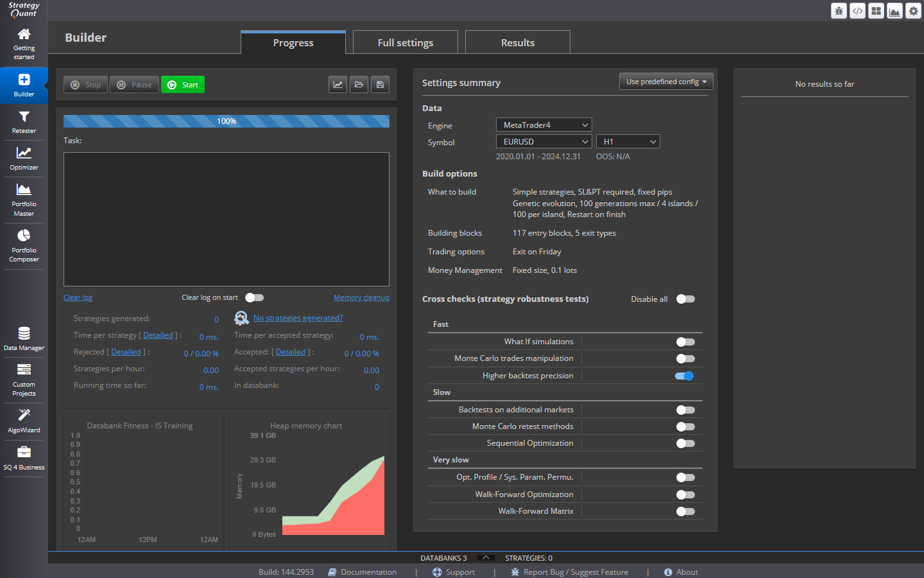Disable Higher backtest precision toggle

pyautogui.click(x=685, y=376)
